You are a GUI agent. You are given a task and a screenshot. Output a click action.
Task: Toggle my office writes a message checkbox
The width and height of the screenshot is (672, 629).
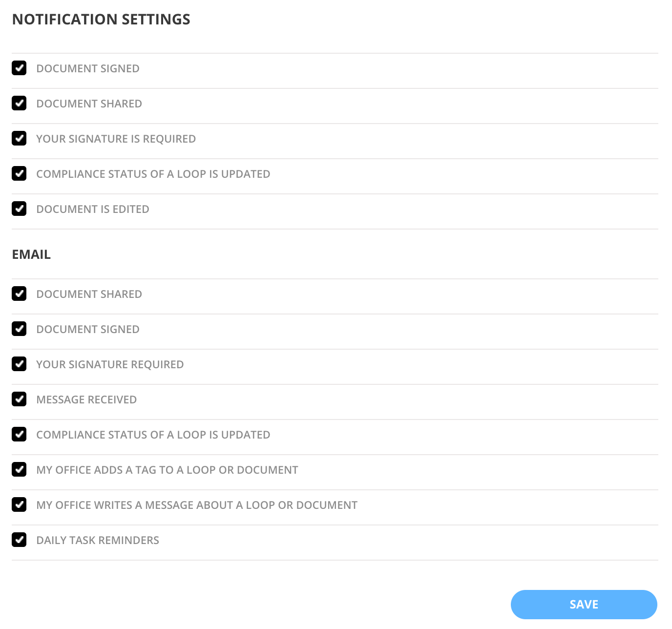click(x=19, y=505)
